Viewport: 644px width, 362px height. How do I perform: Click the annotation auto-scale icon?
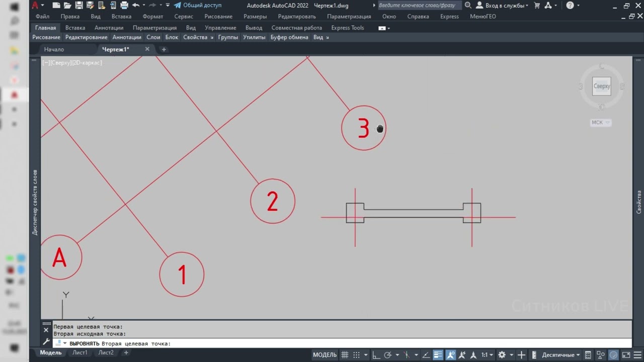462,355
